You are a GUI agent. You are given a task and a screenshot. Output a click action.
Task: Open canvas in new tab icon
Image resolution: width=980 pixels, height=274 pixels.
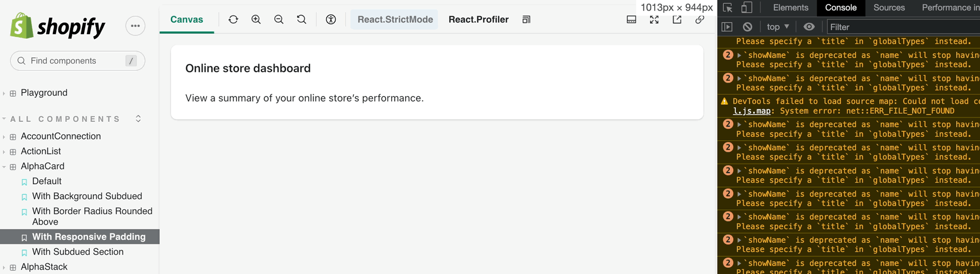[677, 20]
